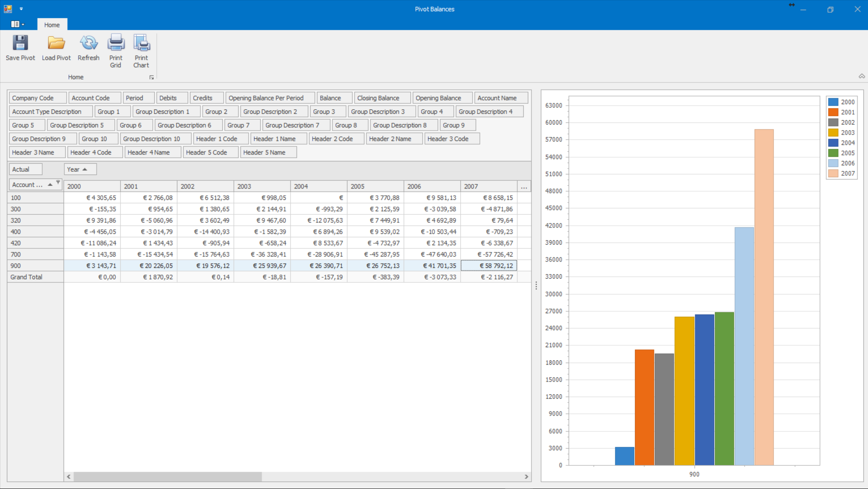Collapse the ribbon using the chevron arrow
The height and width of the screenshot is (489, 868).
tap(861, 76)
